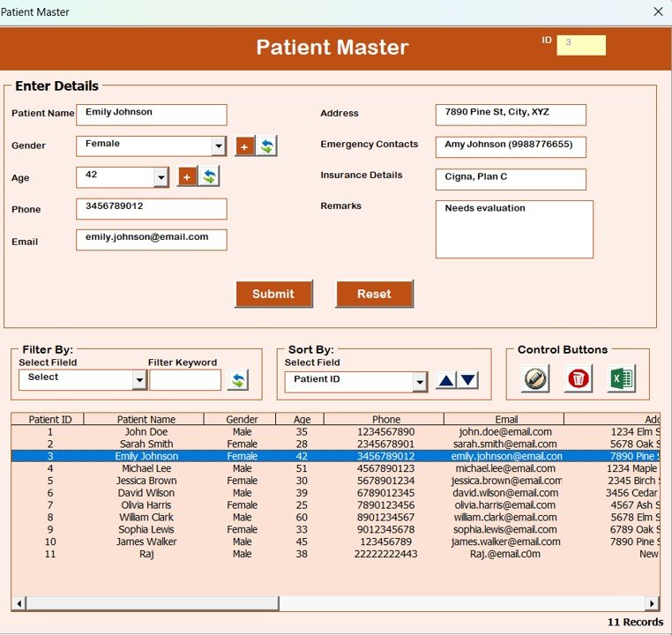This screenshot has width=672, height=635.
Task: Select the David Wilson row
Action: tap(335, 493)
